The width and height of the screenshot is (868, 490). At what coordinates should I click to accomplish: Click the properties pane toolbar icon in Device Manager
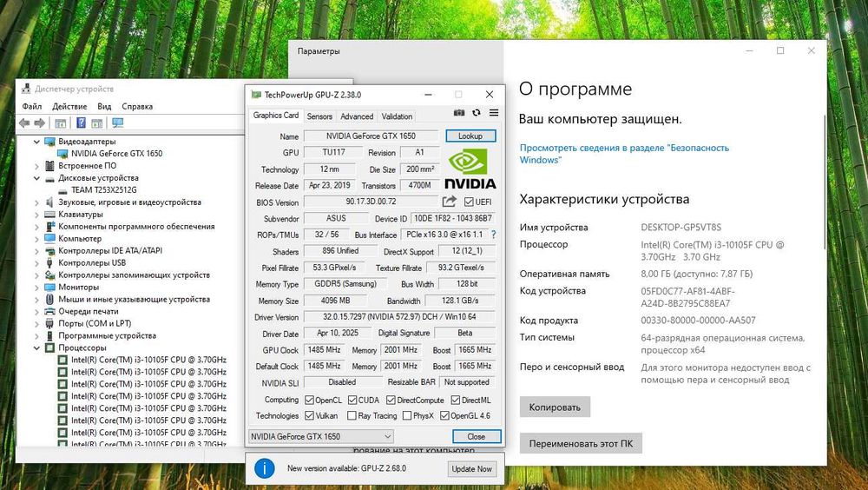click(97, 123)
